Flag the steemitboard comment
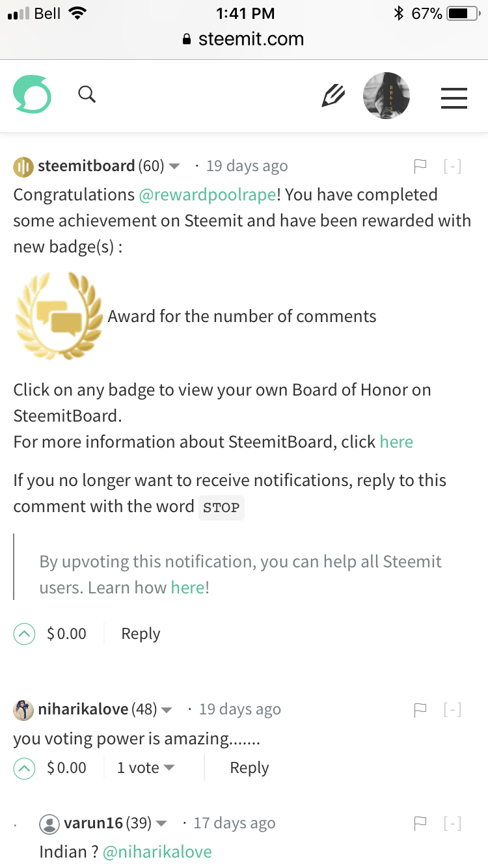The width and height of the screenshot is (488, 868). (x=420, y=167)
